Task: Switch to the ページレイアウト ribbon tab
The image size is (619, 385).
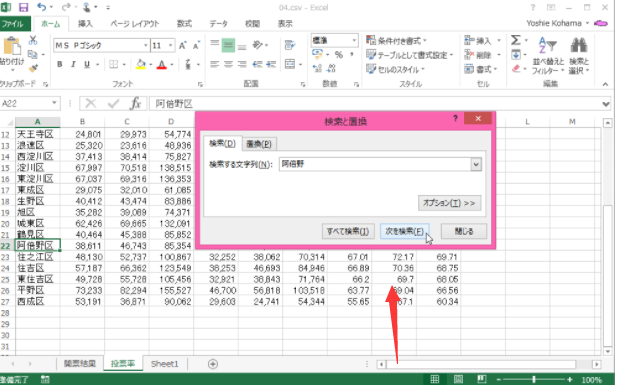Action: click(x=135, y=24)
